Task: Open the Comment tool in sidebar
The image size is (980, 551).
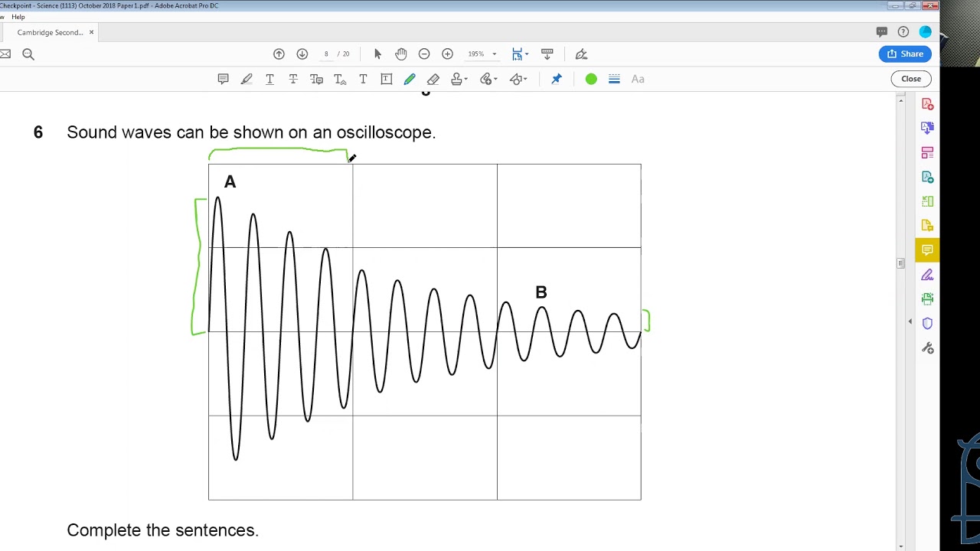Action: (x=927, y=250)
